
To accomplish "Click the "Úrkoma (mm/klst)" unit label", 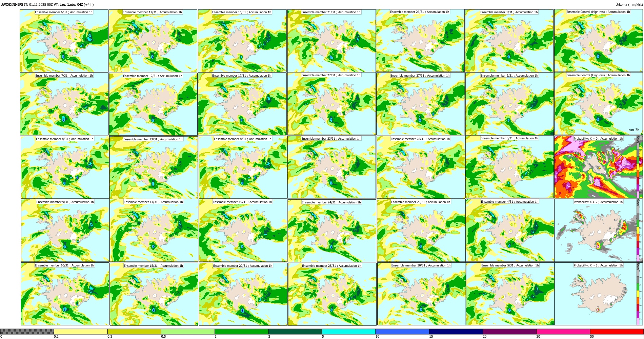I will [629, 4].
